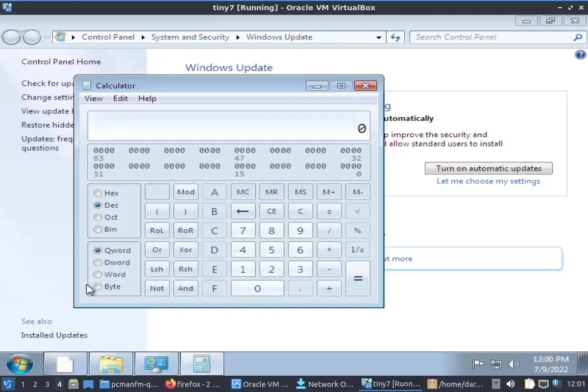The width and height of the screenshot is (588, 392).
Task: Select the Word radio button
Action: click(98, 274)
